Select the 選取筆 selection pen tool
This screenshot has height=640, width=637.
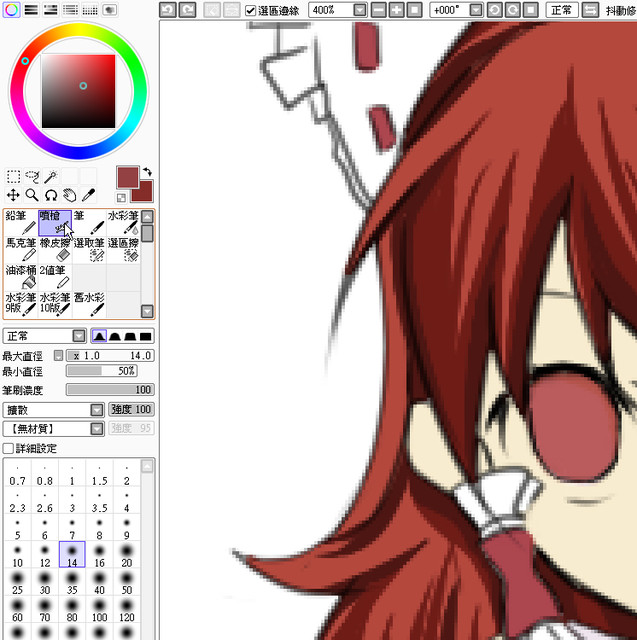point(89,250)
